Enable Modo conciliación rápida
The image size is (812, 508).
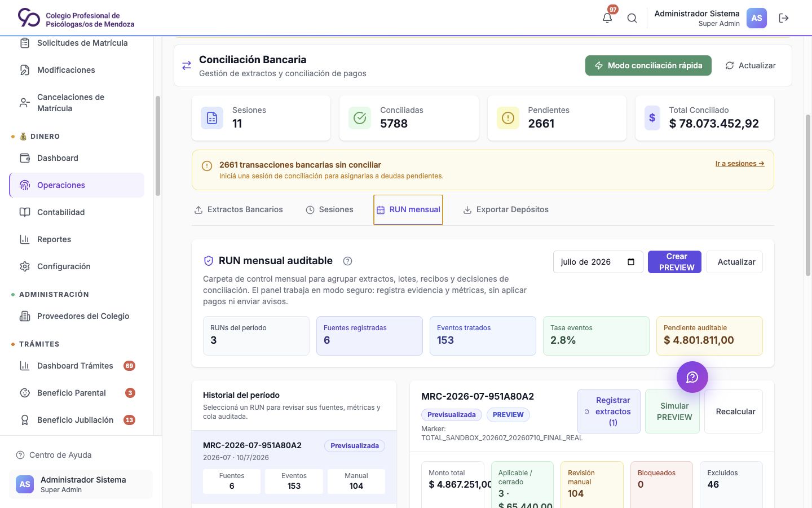point(648,65)
